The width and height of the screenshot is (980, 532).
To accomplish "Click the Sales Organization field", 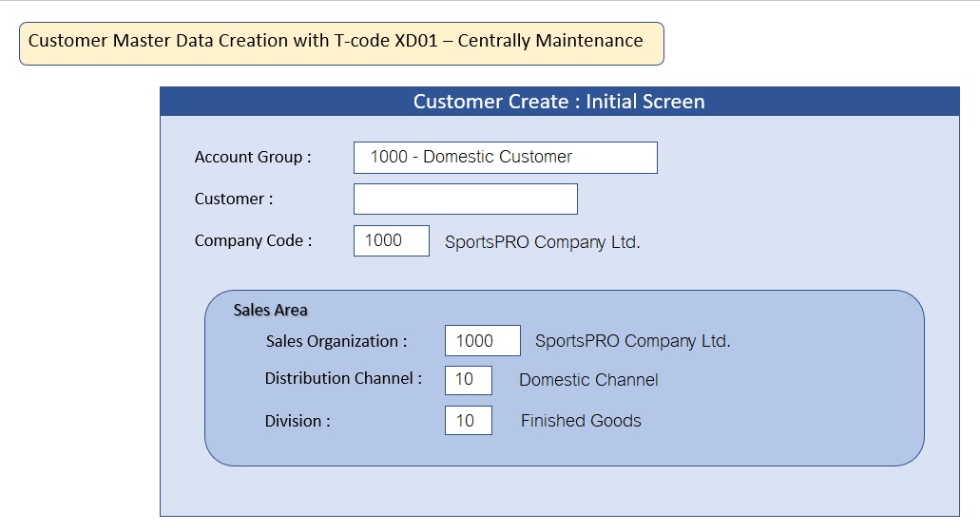I will [x=483, y=340].
